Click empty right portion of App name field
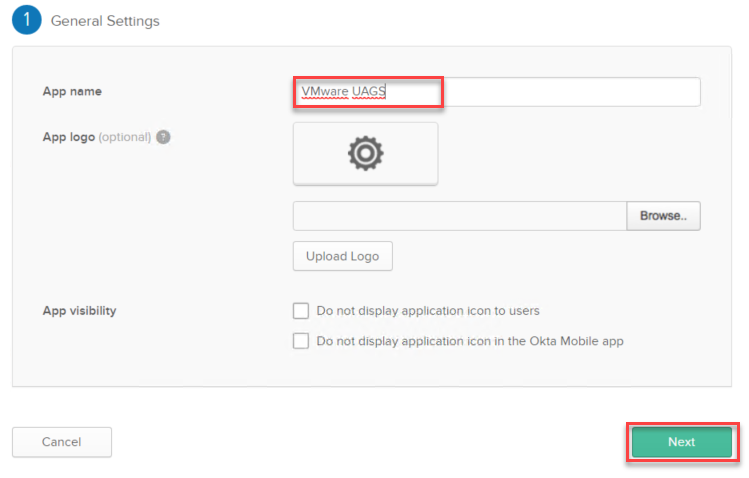Viewport: 749px width, 478px height. click(571, 92)
